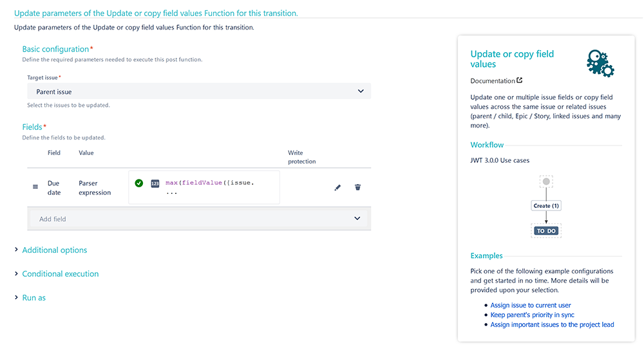Click the Value column header
Viewport: 644px width, 352px height.
point(86,153)
